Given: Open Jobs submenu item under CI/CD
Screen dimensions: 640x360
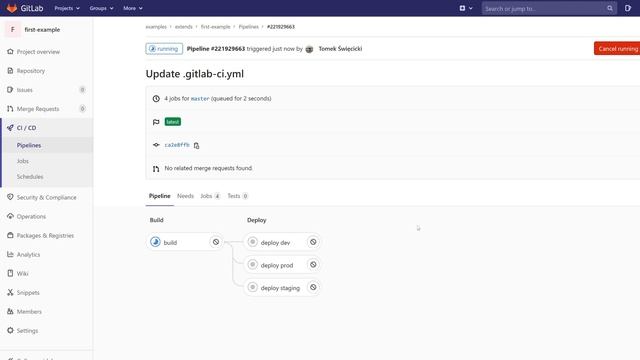Looking at the screenshot, I should pos(22,161).
